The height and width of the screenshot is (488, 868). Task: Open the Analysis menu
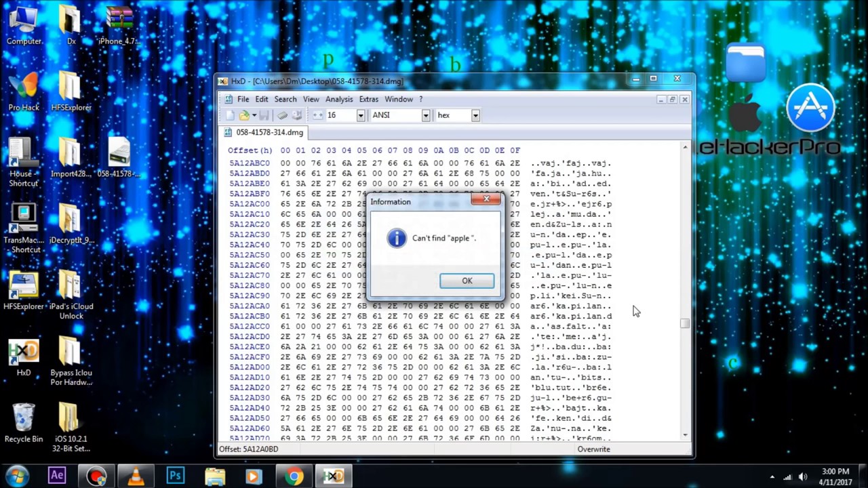click(339, 99)
